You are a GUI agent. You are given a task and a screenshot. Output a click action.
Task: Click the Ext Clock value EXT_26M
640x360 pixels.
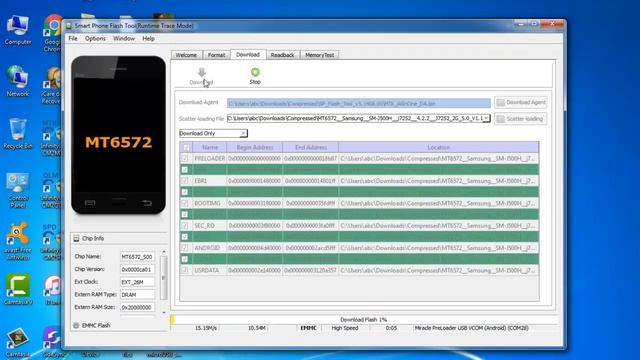(137, 282)
